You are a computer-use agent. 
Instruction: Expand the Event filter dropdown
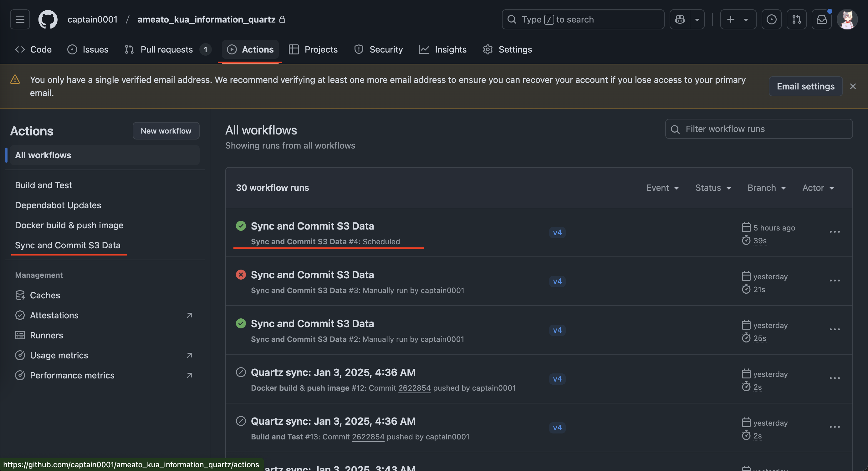click(x=662, y=188)
